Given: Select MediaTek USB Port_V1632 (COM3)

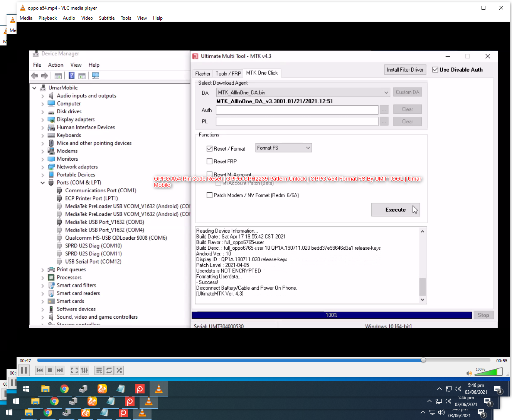Looking at the screenshot, I should pyautogui.click(x=104, y=222).
